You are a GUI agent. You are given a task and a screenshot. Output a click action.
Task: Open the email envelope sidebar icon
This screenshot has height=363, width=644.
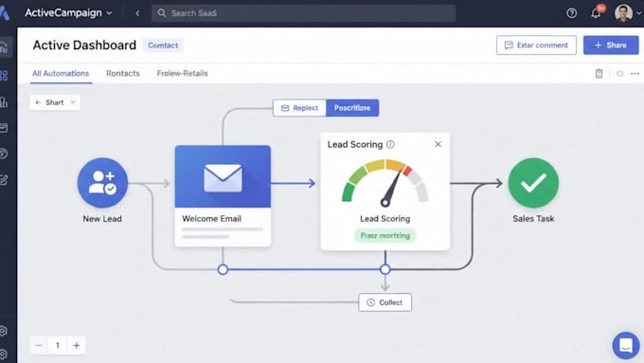pos(4,128)
